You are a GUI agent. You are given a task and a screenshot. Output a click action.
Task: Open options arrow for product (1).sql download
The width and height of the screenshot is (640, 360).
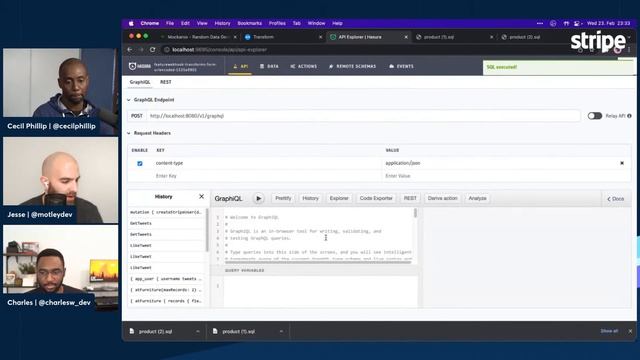tap(281, 331)
